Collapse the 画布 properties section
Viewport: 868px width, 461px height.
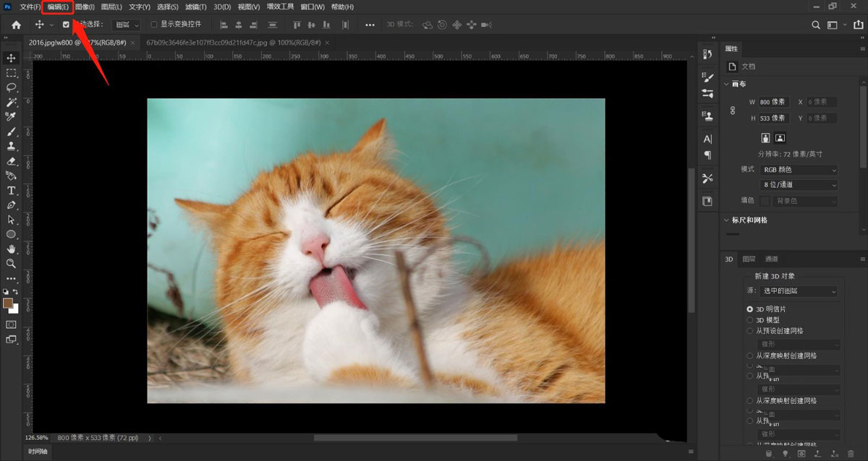tap(726, 84)
